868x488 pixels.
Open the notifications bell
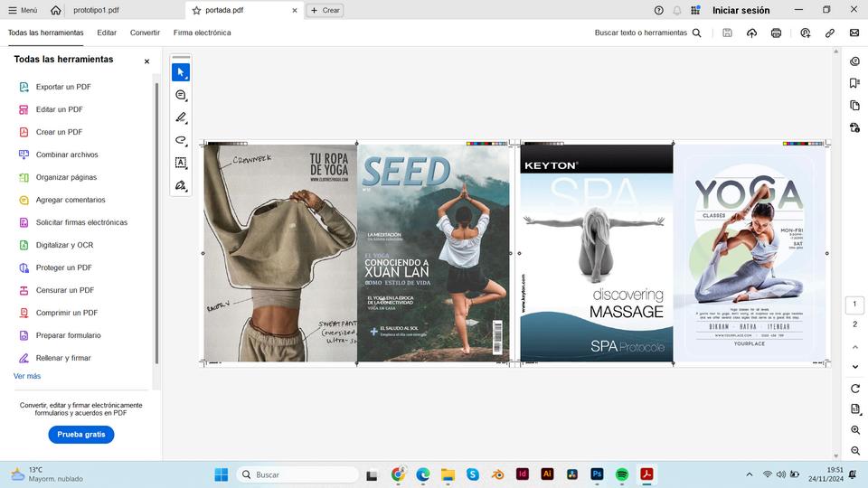(677, 10)
